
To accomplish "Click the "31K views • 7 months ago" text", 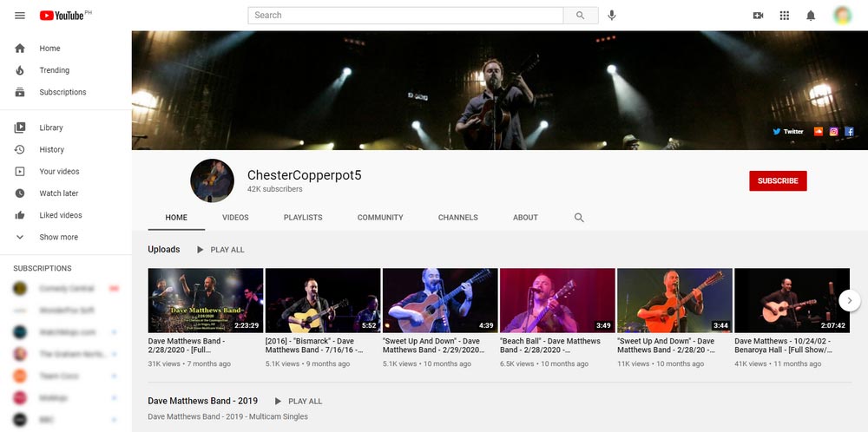I will 189,364.
